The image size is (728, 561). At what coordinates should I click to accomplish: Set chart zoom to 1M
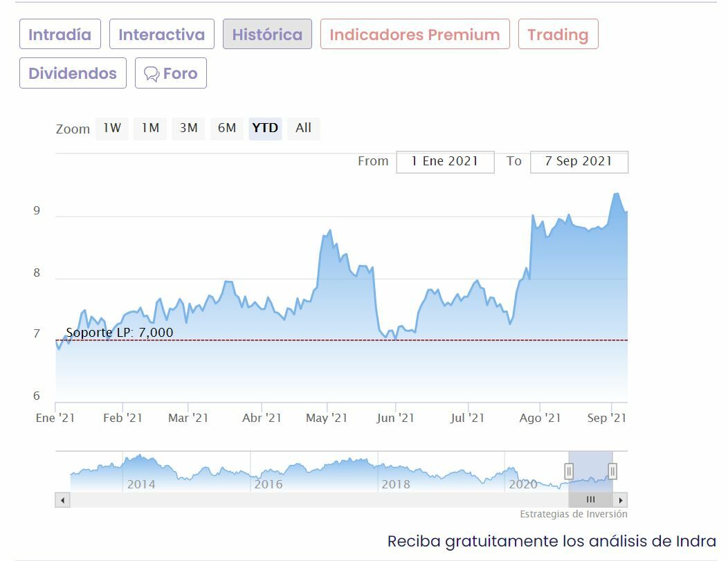point(150,128)
